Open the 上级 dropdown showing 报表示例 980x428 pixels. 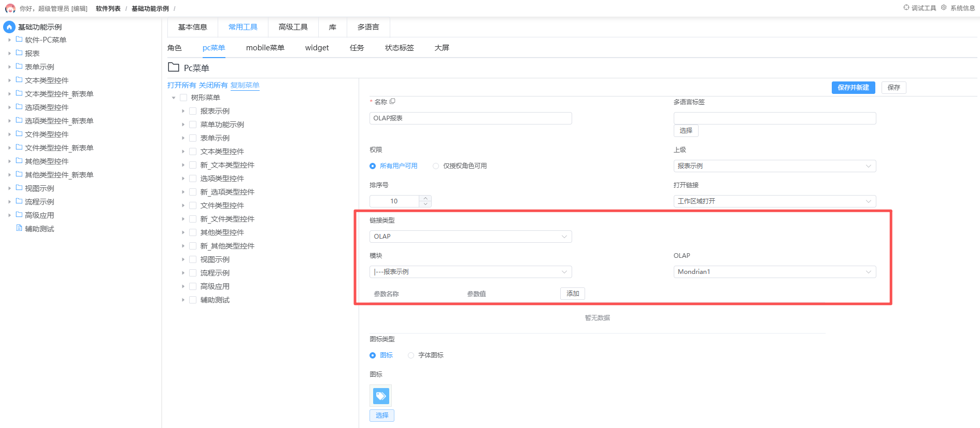[775, 166]
